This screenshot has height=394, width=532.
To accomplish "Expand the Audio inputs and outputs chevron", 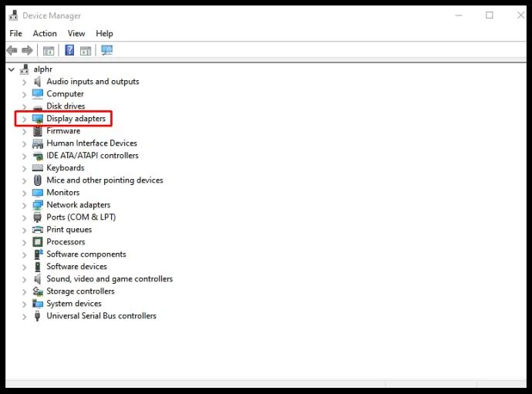I will pos(24,83).
